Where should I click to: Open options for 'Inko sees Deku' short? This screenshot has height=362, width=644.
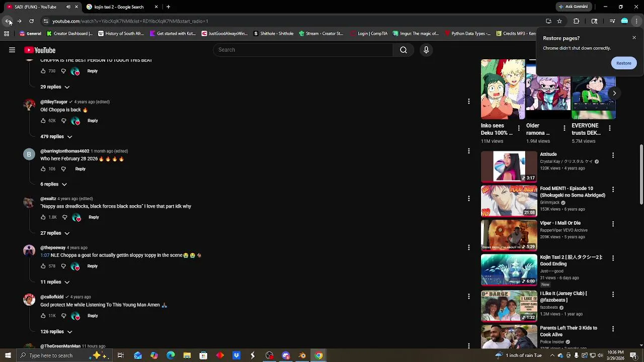(x=519, y=128)
